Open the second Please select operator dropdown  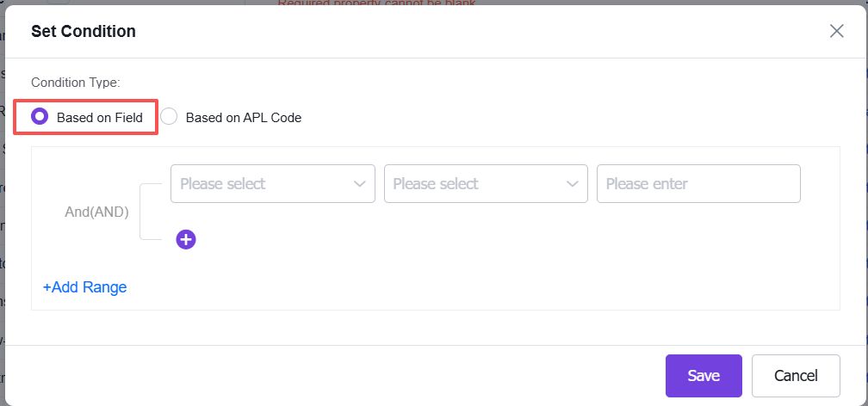point(486,183)
